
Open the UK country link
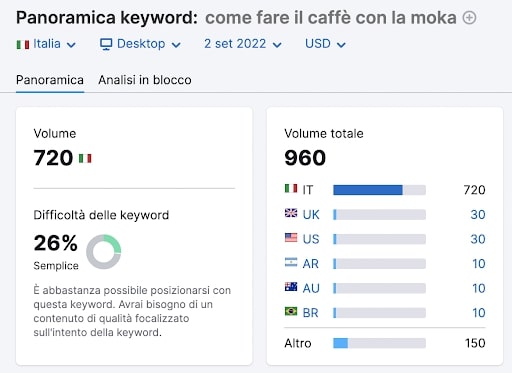(x=311, y=215)
